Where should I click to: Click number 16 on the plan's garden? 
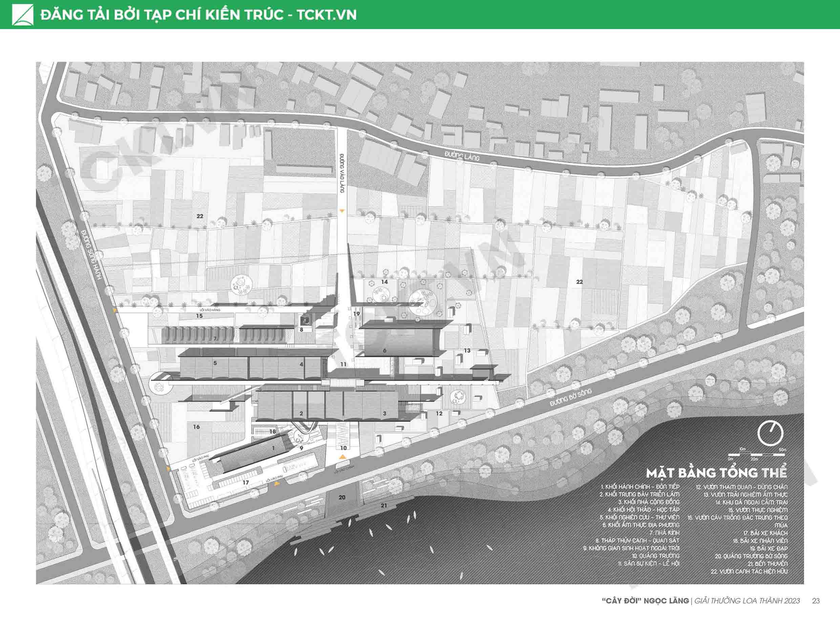196,427
